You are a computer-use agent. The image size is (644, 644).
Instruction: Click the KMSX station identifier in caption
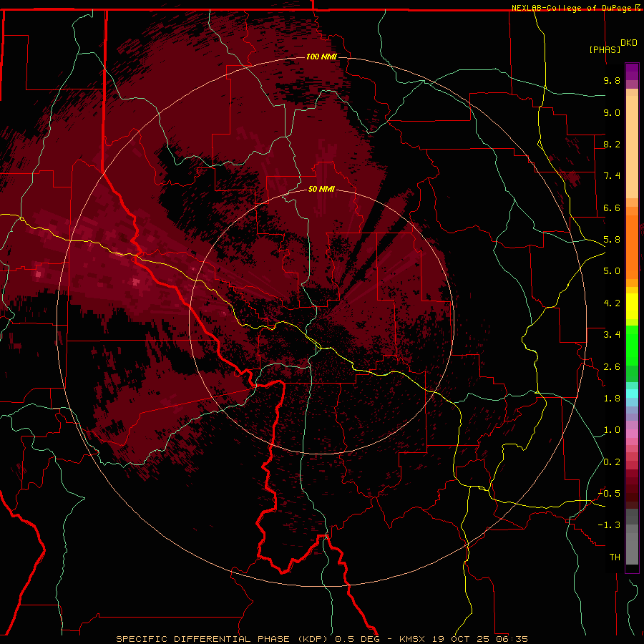413,639
